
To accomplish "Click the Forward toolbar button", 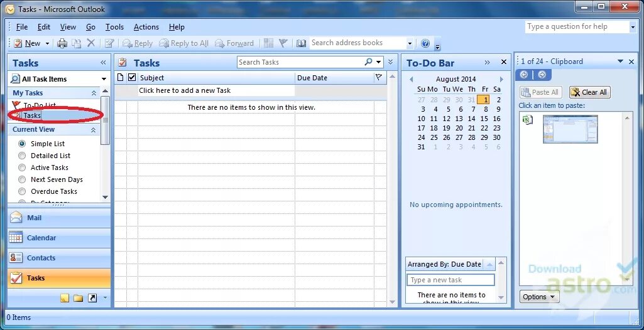I will tap(234, 43).
